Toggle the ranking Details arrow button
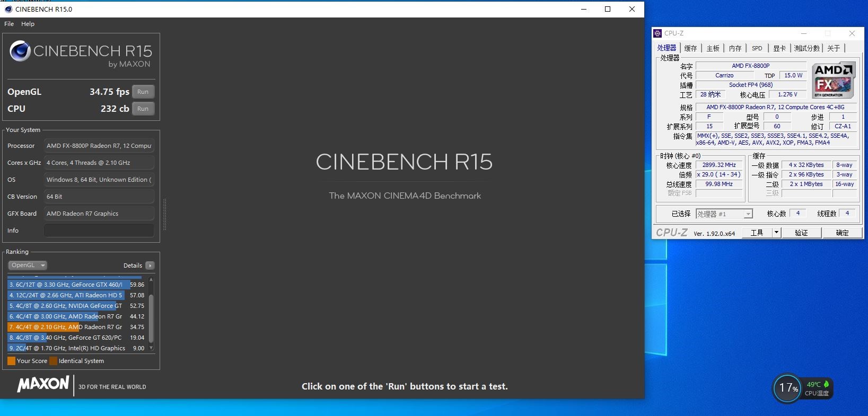The height and width of the screenshot is (416, 868). [150, 265]
